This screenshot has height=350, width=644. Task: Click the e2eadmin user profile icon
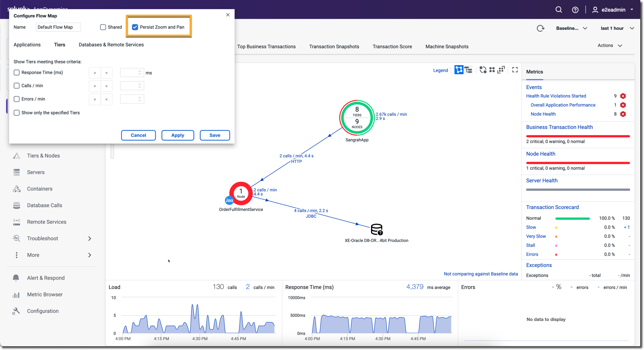coord(595,10)
